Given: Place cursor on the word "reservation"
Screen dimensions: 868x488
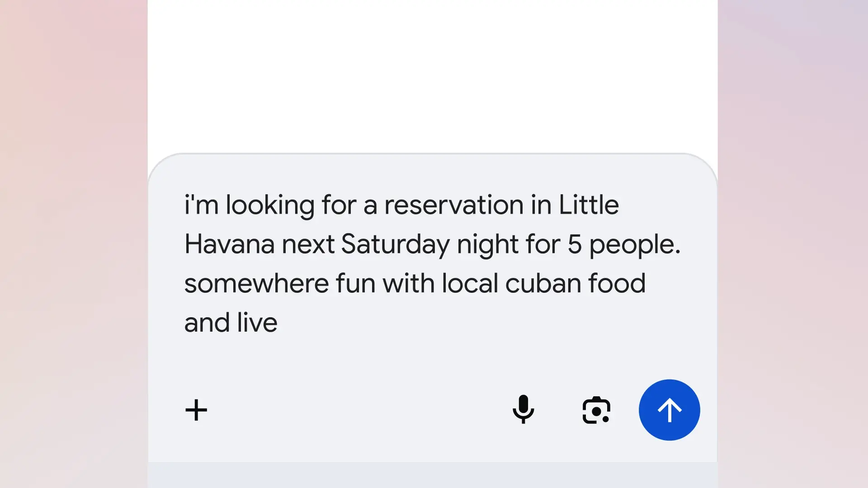Looking at the screenshot, I should coord(453,205).
